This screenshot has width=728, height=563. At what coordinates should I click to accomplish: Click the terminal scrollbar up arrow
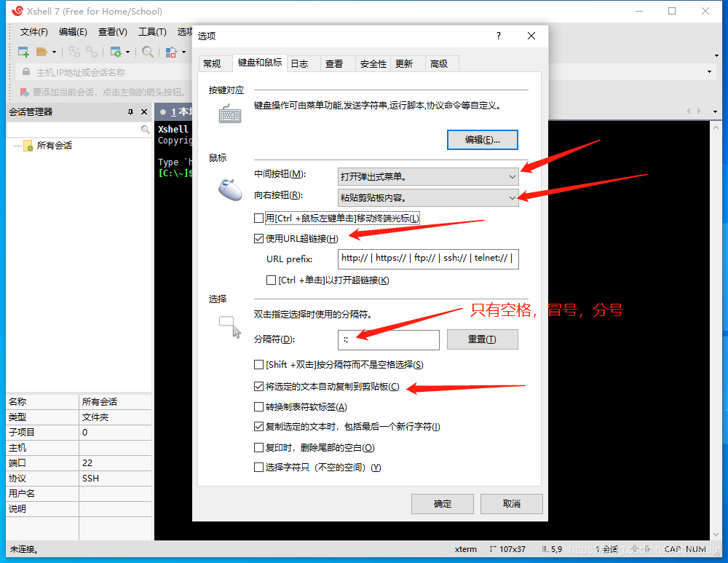point(716,127)
